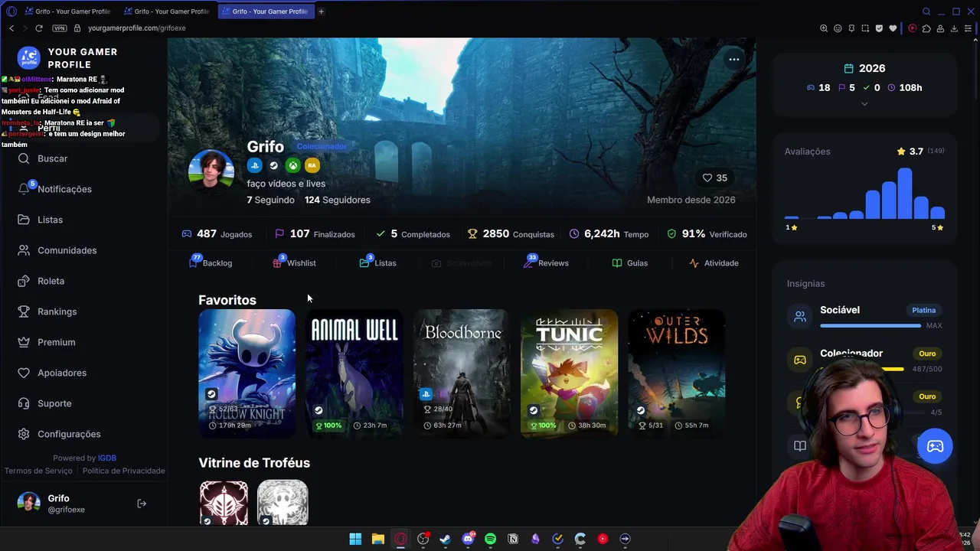
Task: Click the floating gamepad button
Action: click(x=936, y=446)
